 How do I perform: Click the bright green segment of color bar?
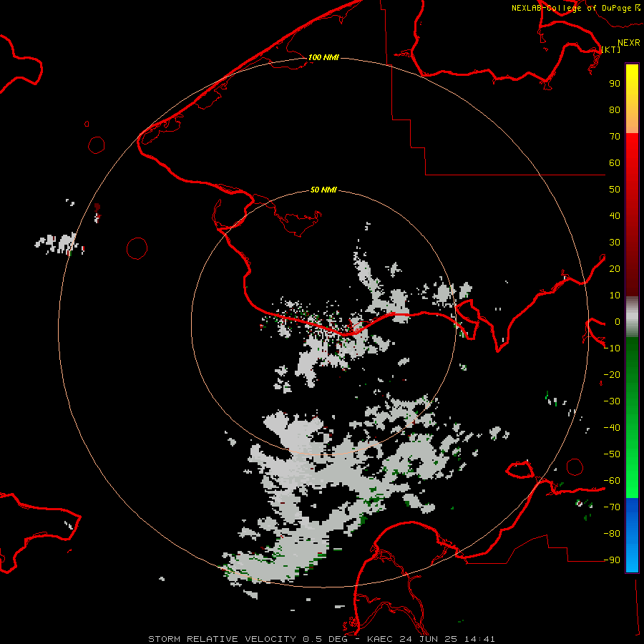(632, 418)
